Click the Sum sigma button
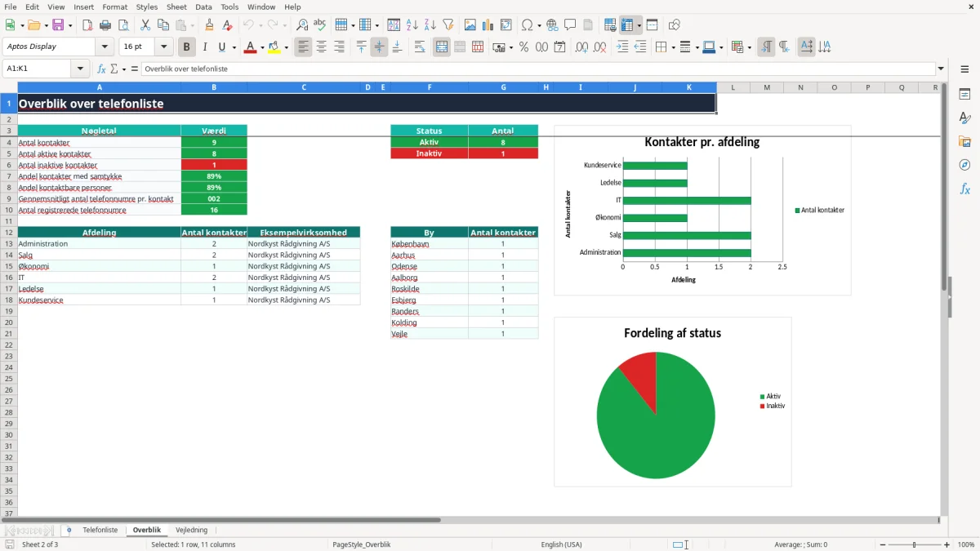Image resolution: width=980 pixels, height=551 pixels. 114,69
